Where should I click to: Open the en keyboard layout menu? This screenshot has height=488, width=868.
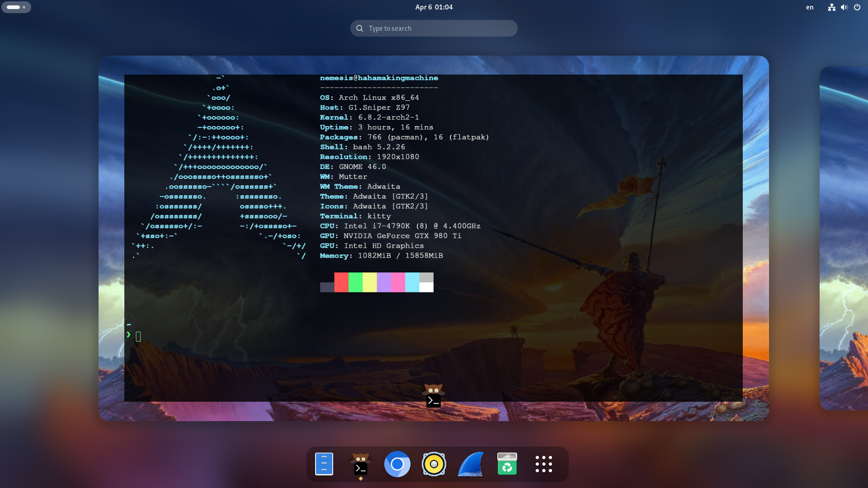click(x=810, y=7)
